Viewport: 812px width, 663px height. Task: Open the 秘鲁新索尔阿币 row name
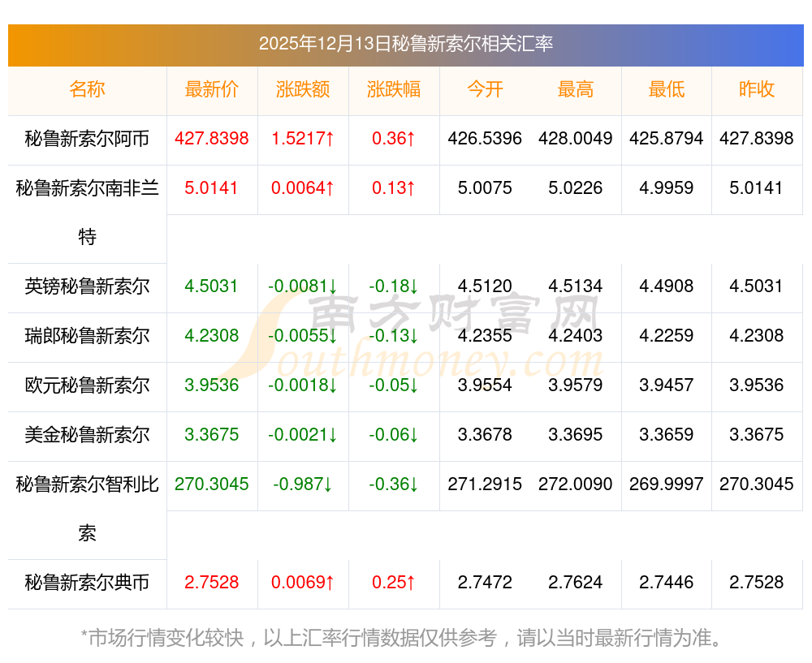pyautogui.click(x=87, y=139)
